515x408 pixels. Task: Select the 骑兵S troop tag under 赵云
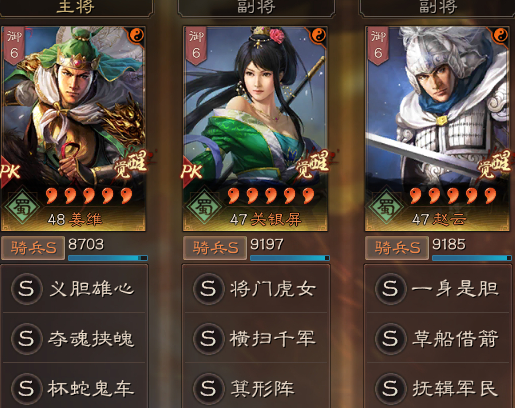[x=397, y=248]
